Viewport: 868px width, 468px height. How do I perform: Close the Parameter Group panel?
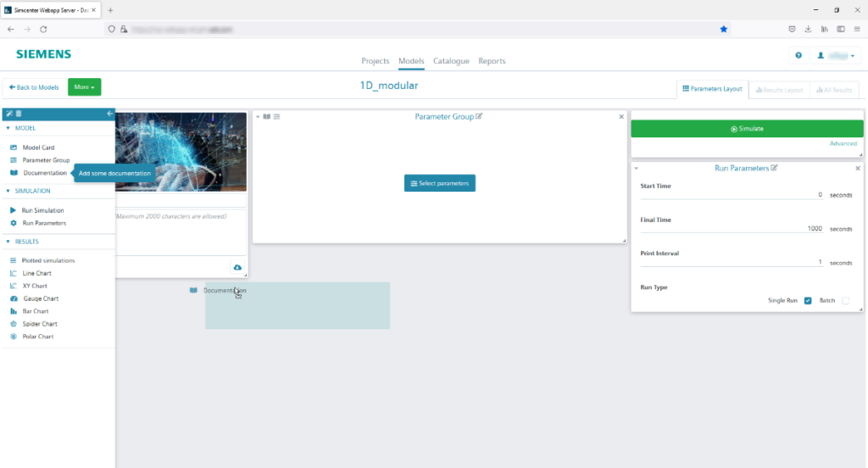621,117
